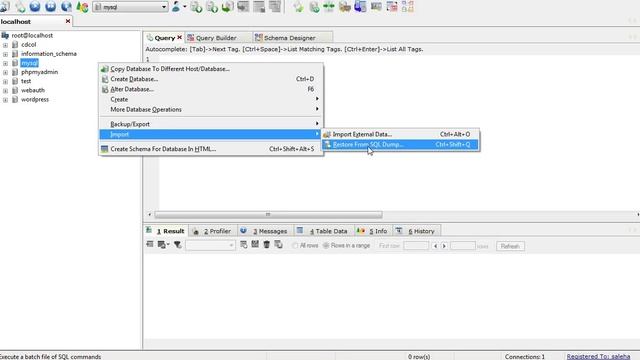This screenshot has width=640, height=360.
Task: Expand the mysql database node
Action: pyautogui.click(x=5, y=63)
